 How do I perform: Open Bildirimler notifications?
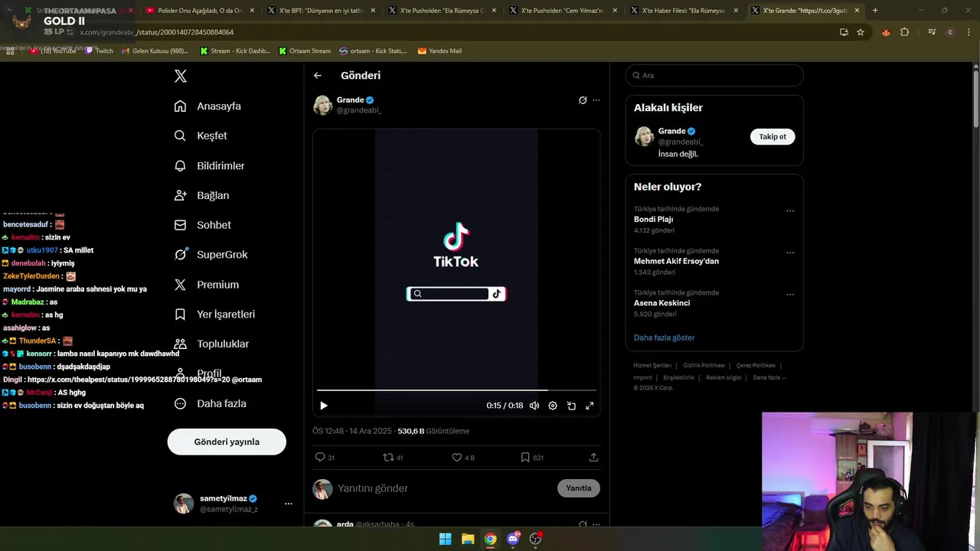click(209, 165)
